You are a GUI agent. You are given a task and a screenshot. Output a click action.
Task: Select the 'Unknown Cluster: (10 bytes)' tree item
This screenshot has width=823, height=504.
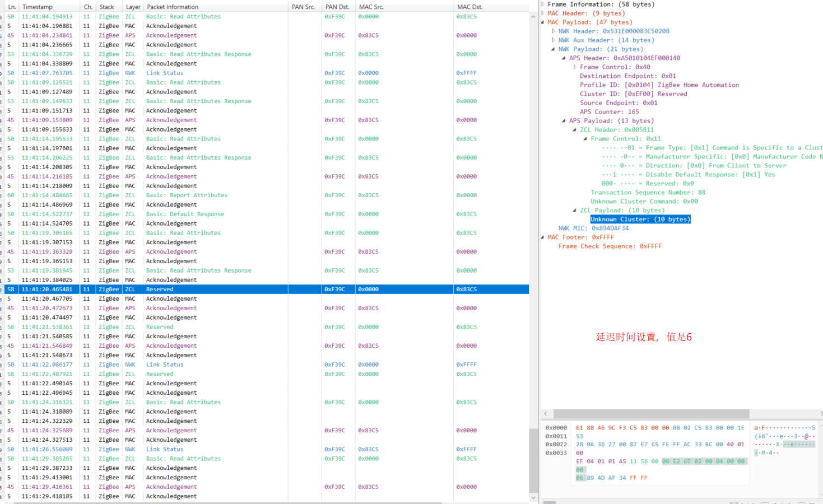(640, 220)
